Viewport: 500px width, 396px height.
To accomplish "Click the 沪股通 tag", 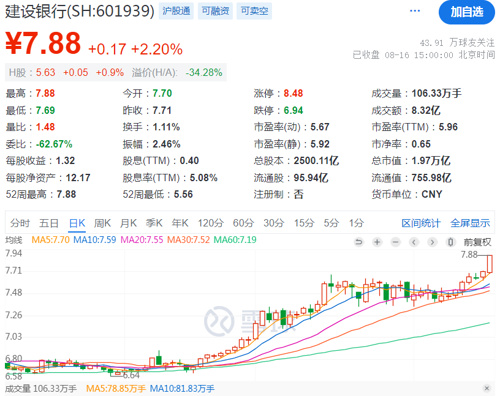I will coord(176,11).
